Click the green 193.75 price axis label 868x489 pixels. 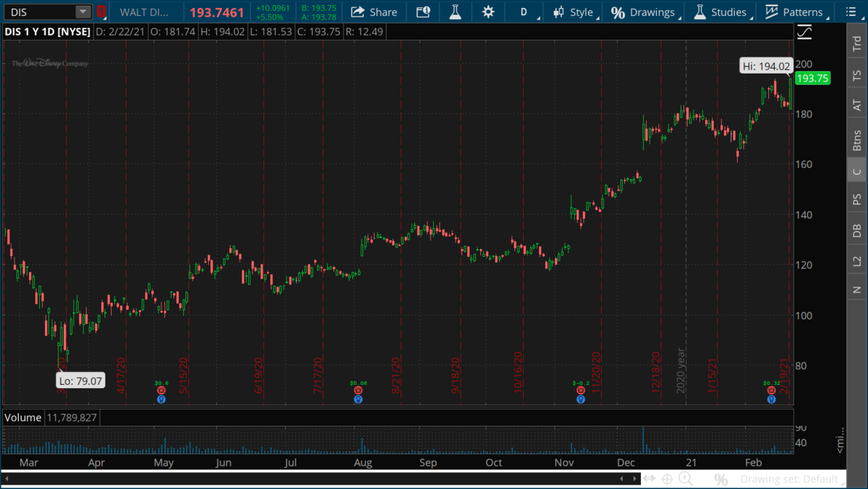click(812, 79)
